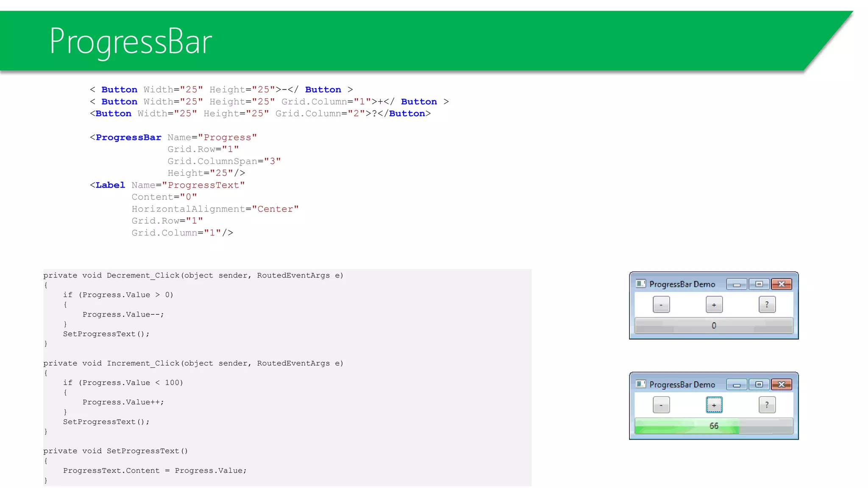The width and height of the screenshot is (868, 488).
Task: Click the focused plus button in lower demo window
Action: click(x=714, y=405)
